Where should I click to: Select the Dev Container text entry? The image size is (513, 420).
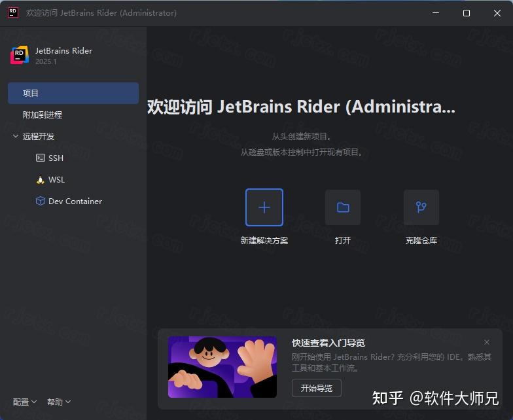[x=75, y=201]
